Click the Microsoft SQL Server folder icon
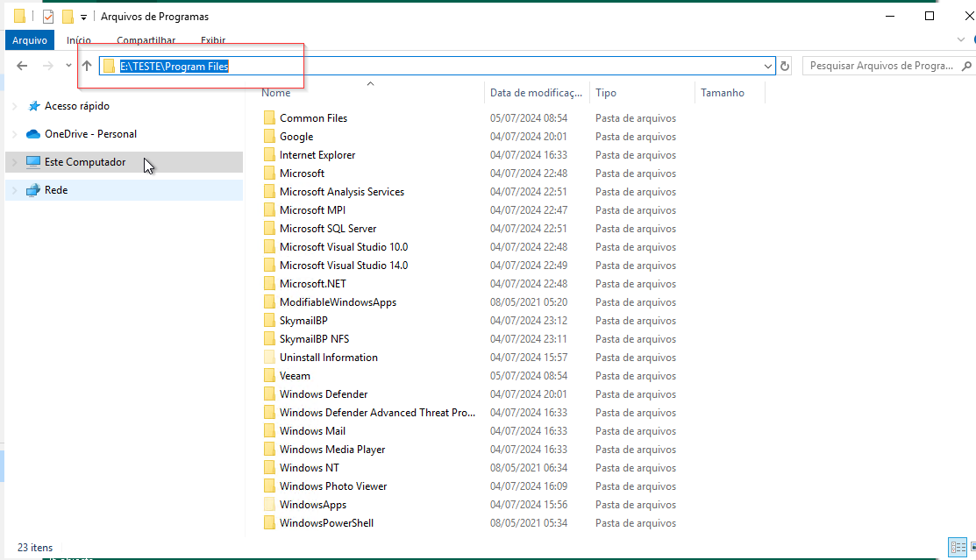Image resolution: width=976 pixels, height=560 pixels. (269, 229)
